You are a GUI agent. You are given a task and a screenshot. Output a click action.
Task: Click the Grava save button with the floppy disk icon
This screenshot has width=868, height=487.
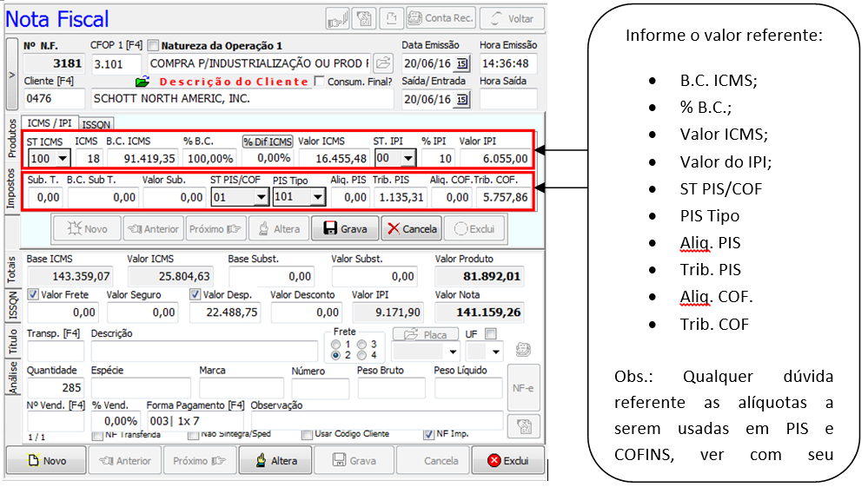(345, 229)
